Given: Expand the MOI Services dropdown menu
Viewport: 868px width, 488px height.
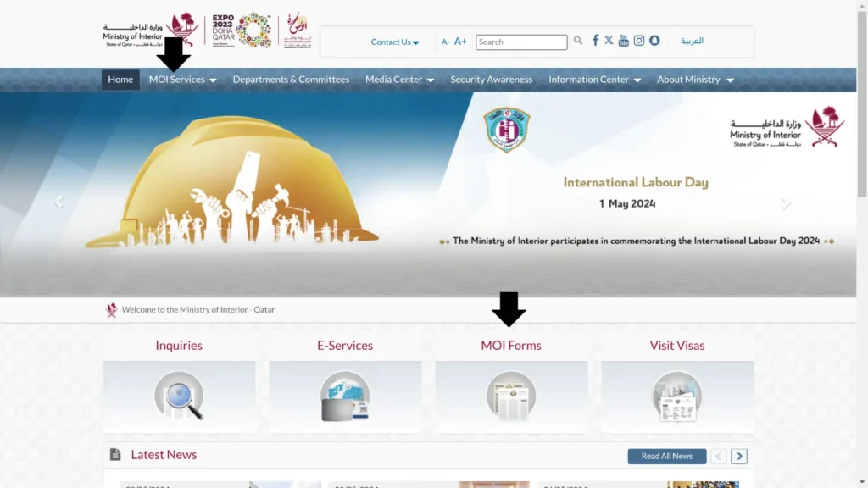Looking at the screenshot, I should point(181,79).
